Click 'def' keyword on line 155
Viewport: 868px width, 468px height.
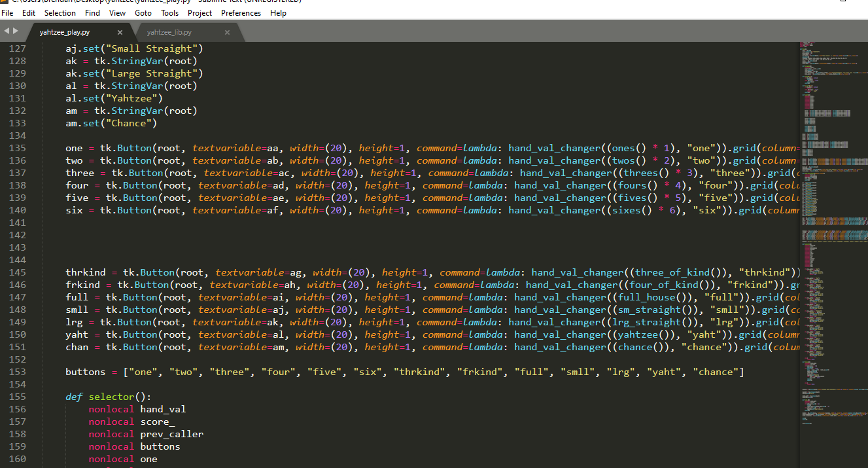74,397
